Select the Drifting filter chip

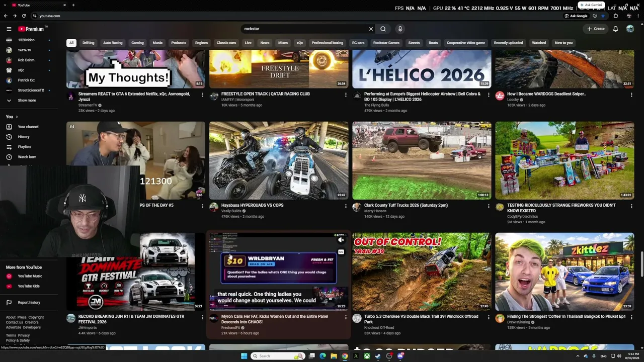point(89,43)
